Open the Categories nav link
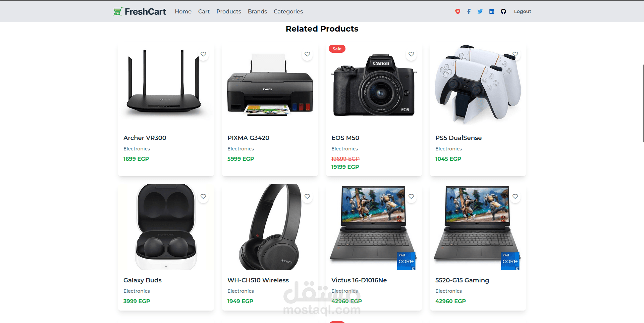The image size is (644, 323). click(x=288, y=11)
